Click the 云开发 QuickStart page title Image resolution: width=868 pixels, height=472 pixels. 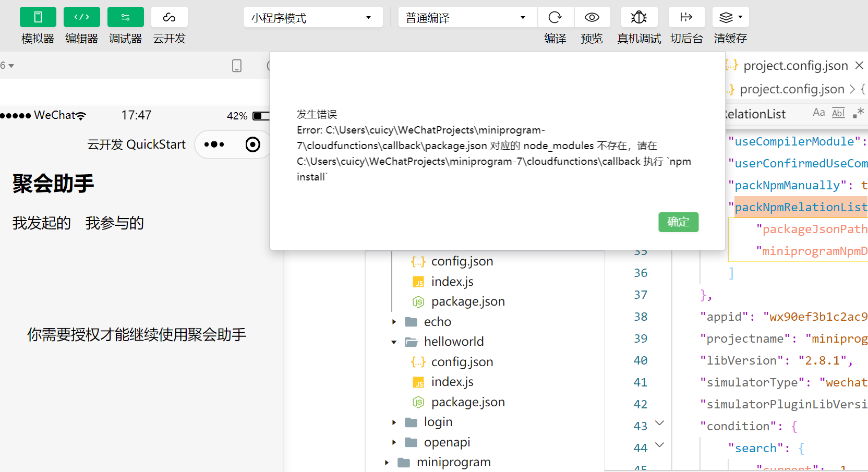(136, 144)
